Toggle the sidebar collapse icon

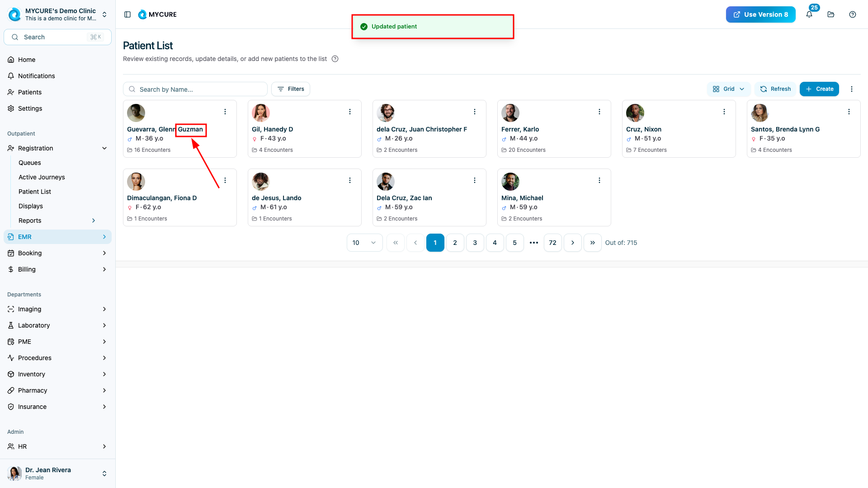pyautogui.click(x=127, y=14)
